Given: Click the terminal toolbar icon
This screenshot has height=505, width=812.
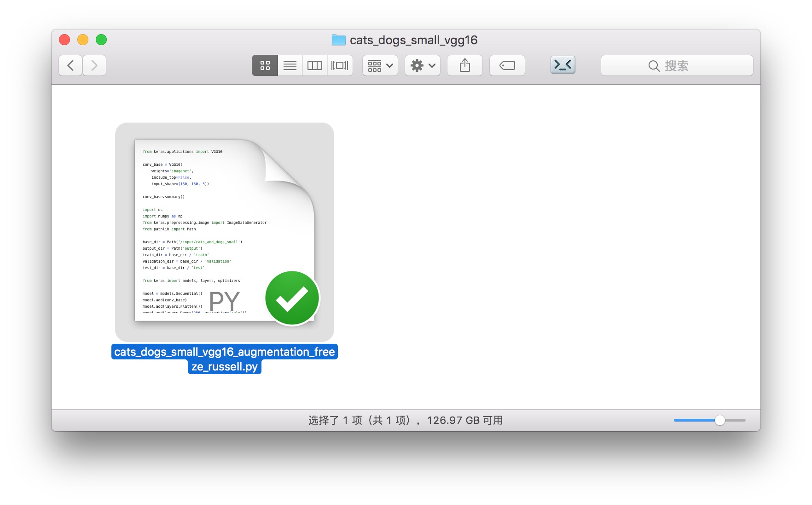Looking at the screenshot, I should pos(563,65).
